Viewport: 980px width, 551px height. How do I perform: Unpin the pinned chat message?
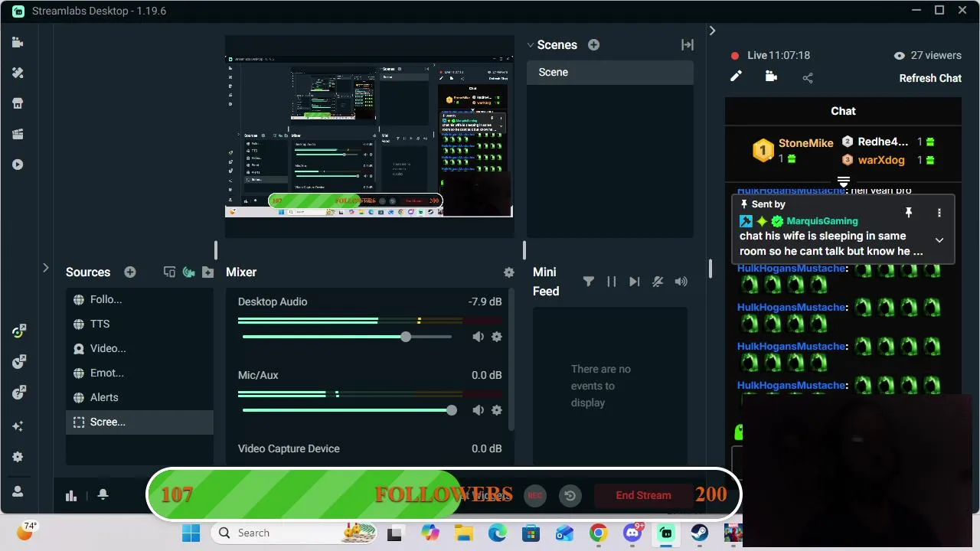tap(909, 213)
